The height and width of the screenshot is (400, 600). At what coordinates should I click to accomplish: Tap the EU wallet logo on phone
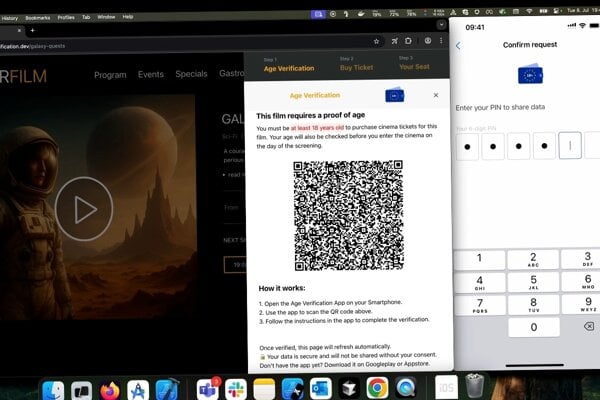pos(530,74)
